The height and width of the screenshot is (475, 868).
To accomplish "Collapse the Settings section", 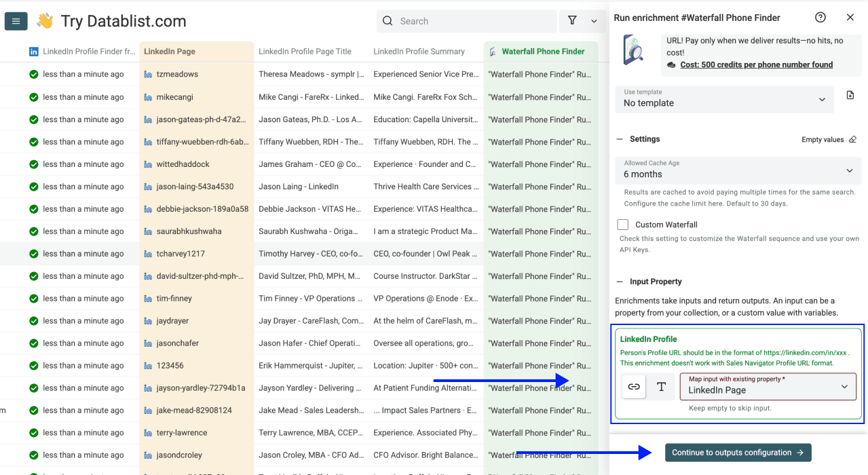I will click(x=619, y=139).
